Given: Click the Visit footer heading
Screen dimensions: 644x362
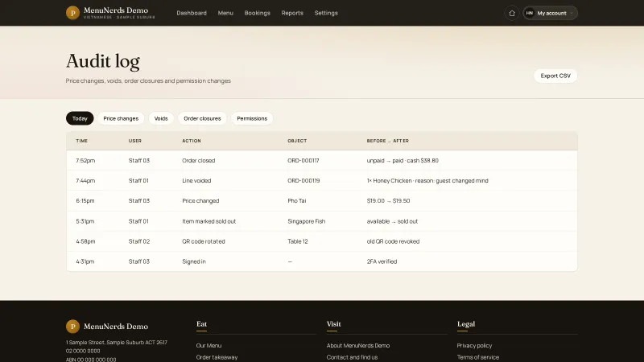Looking at the screenshot, I should 333,324.
